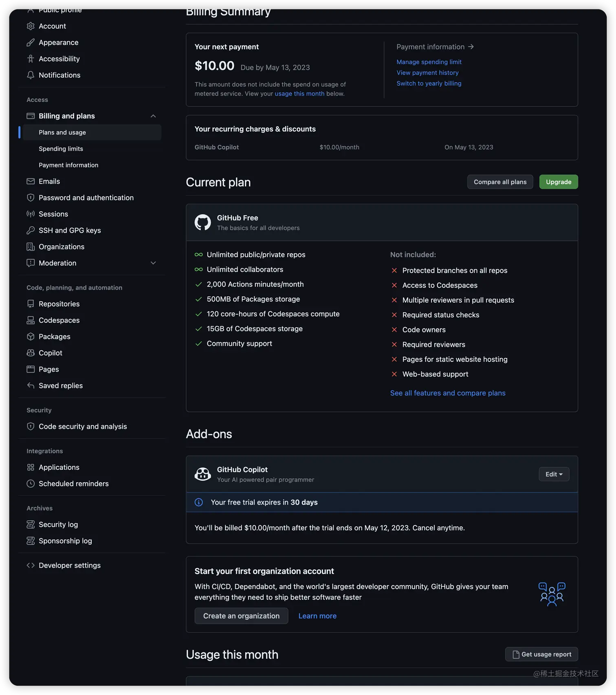
Task: Click the Organizations building icon
Action: pos(31,246)
